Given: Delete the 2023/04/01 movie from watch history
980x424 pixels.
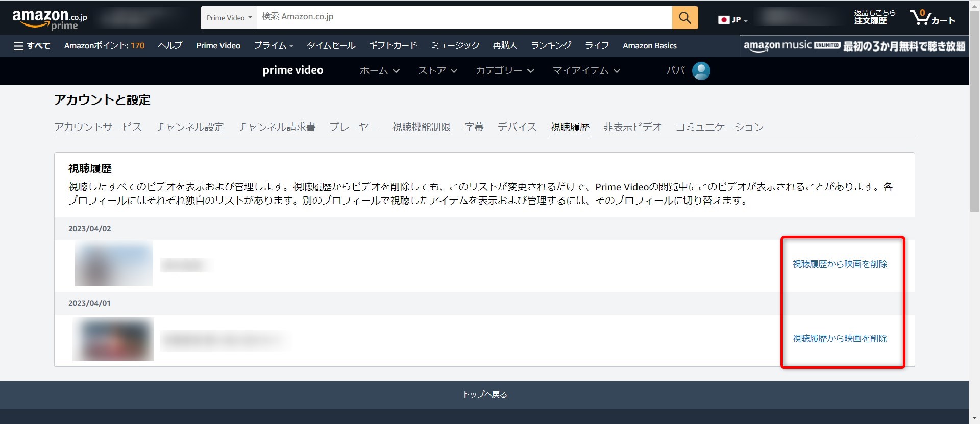Looking at the screenshot, I should (x=840, y=339).
